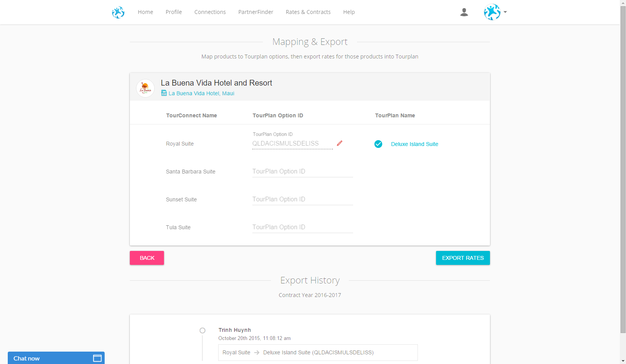The height and width of the screenshot is (364, 626).
Task: Click the Sunset Suite row name
Action: pyautogui.click(x=181, y=199)
